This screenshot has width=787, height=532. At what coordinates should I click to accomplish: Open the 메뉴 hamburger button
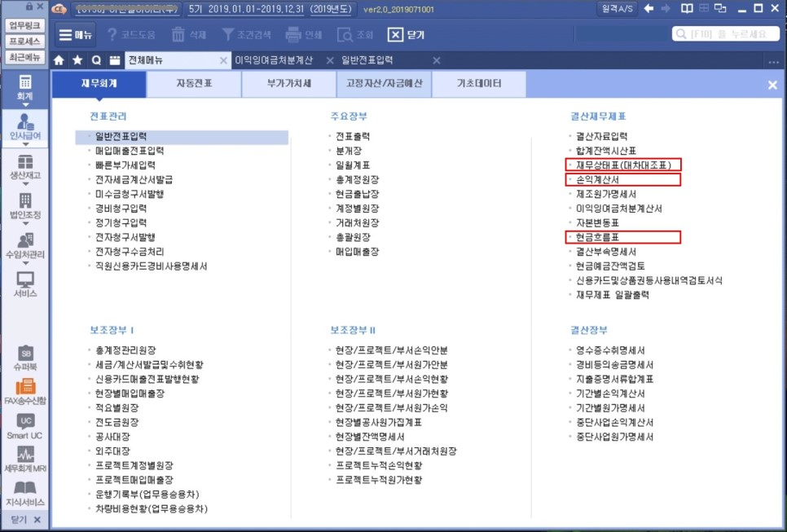[x=75, y=35]
